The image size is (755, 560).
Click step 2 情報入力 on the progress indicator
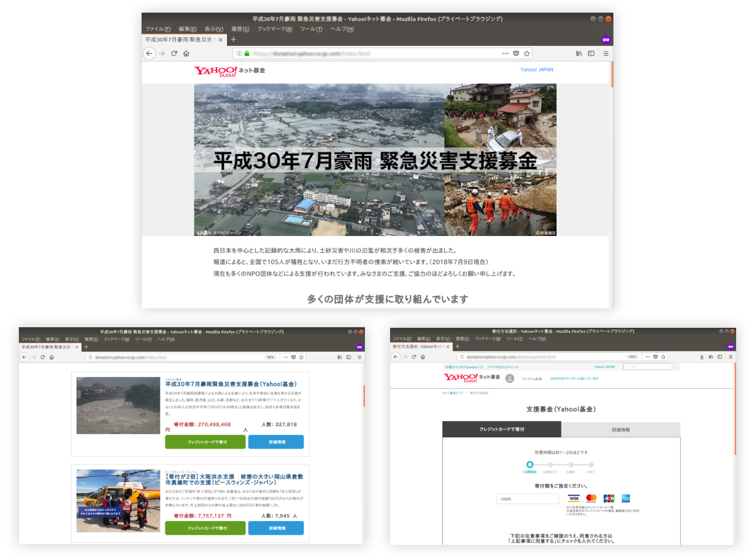coord(549,467)
